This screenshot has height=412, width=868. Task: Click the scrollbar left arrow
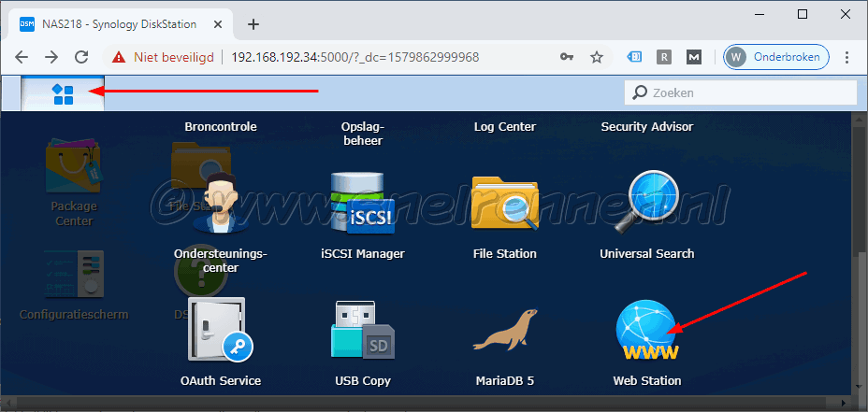(8, 403)
